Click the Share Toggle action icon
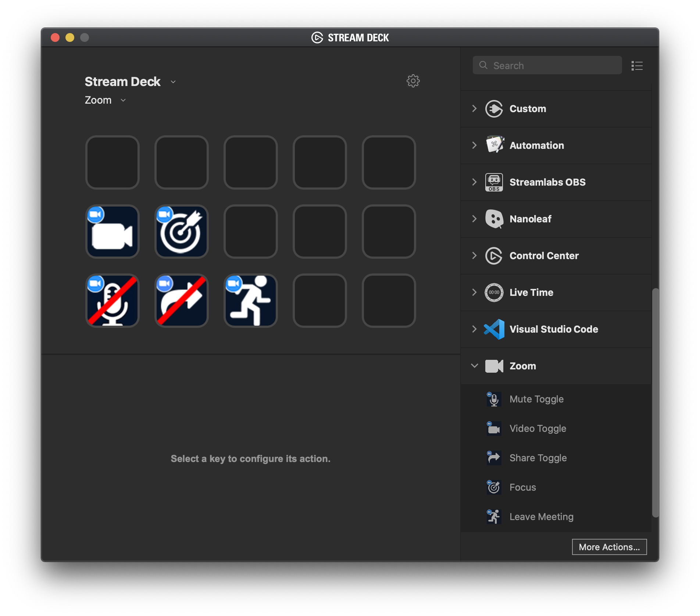 point(494,458)
